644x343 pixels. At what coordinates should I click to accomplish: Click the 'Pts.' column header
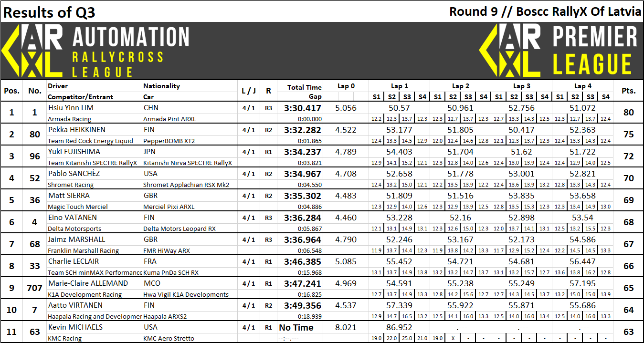(628, 91)
